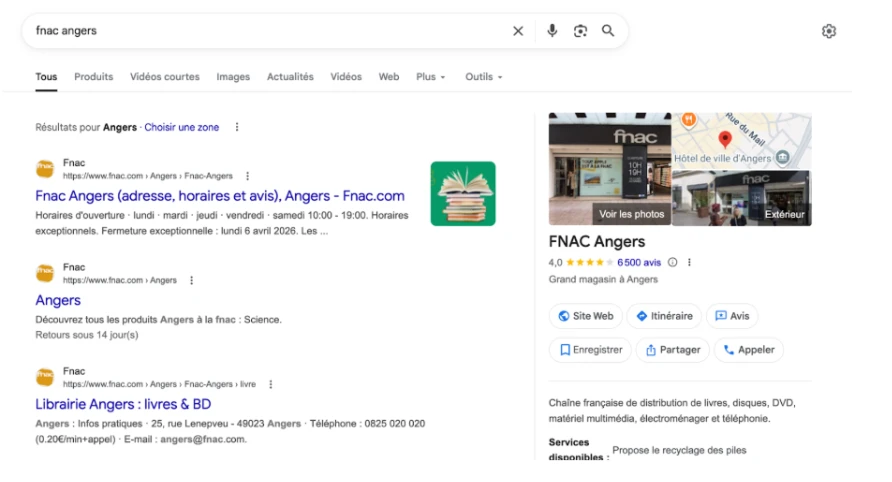Click the Fnac favicon of the Librairie result
The height and width of the screenshot is (482, 892).
[45, 377]
